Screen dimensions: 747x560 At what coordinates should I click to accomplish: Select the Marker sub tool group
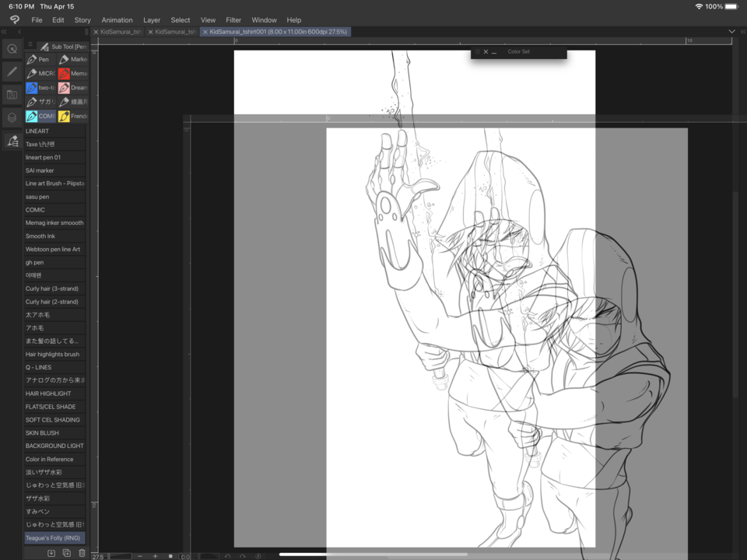pos(73,60)
